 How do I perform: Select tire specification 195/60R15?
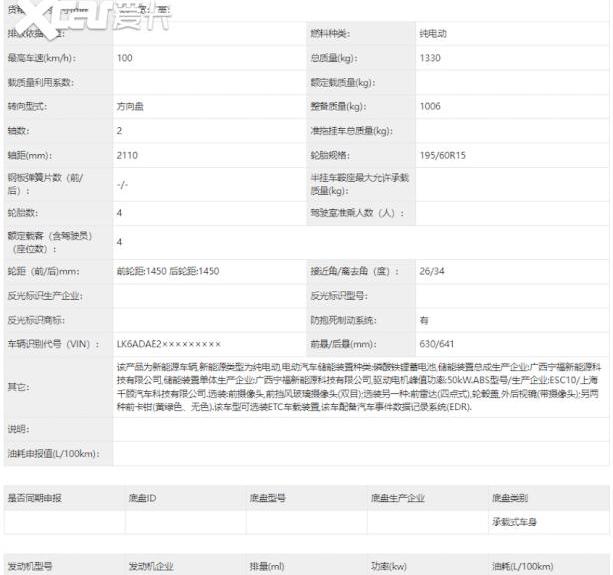point(443,155)
